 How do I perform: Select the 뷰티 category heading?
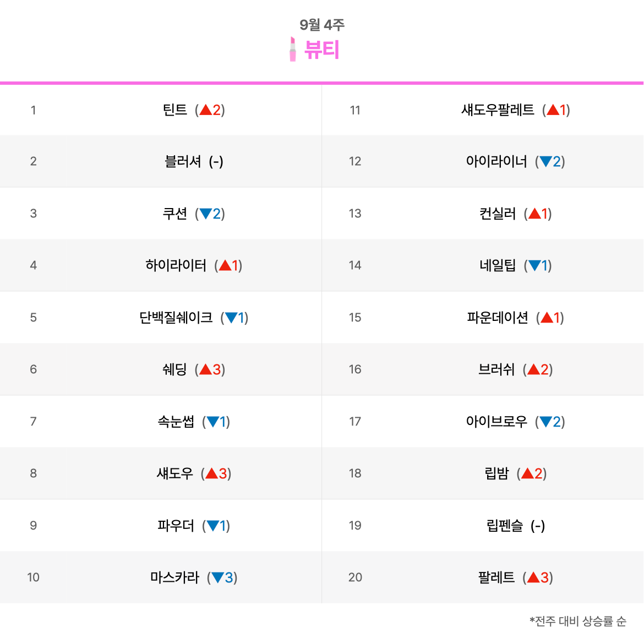click(321, 50)
